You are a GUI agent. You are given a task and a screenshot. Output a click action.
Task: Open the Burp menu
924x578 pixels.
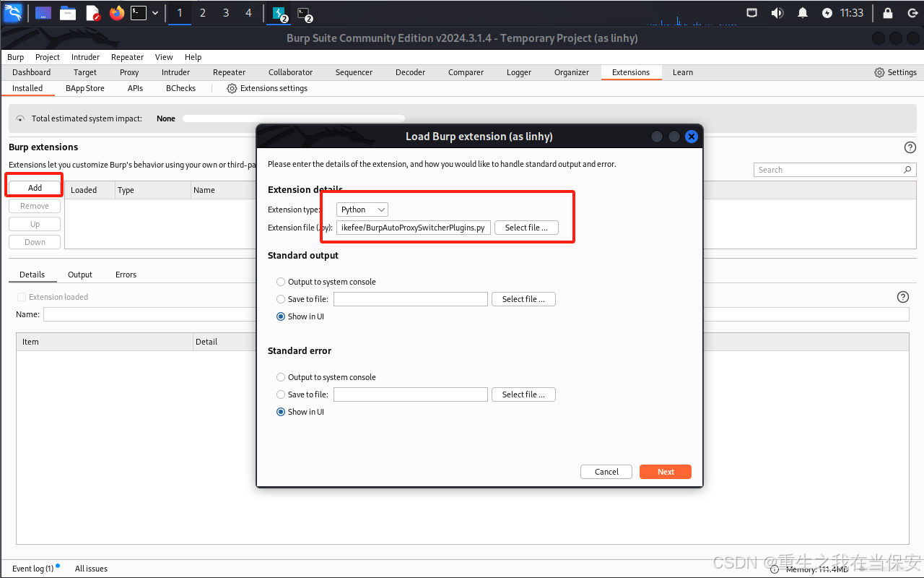[15, 57]
